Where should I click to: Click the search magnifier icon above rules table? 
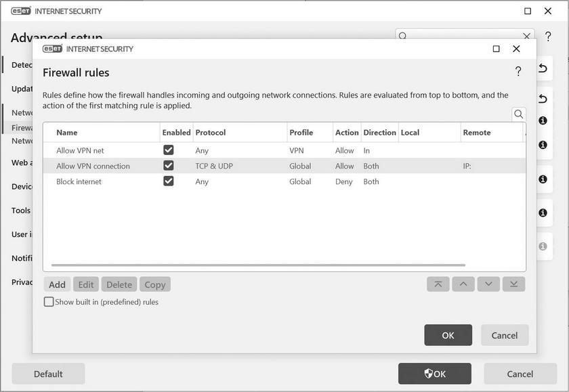(x=519, y=114)
